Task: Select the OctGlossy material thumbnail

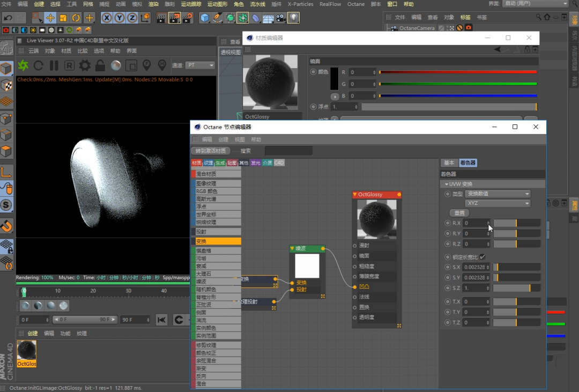Action: (x=27, y=353)
